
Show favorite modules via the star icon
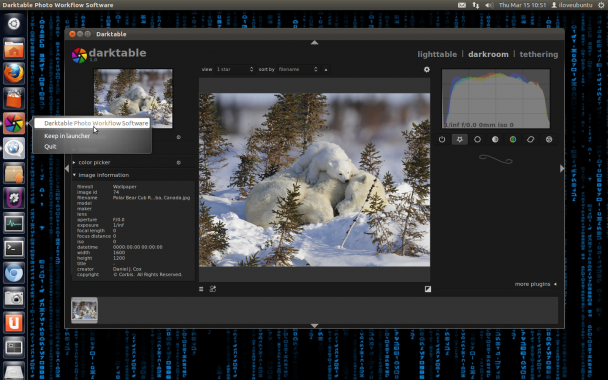(x=459, y=140)
